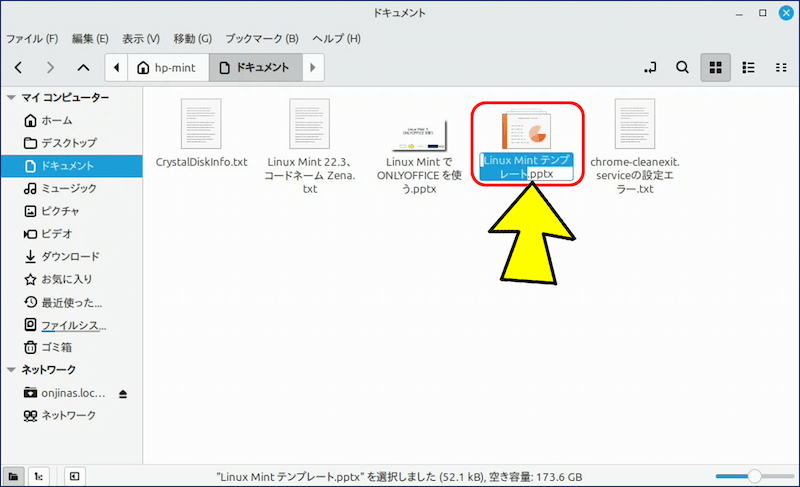Select Linux Mint で ONLYOFFICE を使う.pptx thumbnail
This screenshot has width=800, height=487.
pos(419,136)
